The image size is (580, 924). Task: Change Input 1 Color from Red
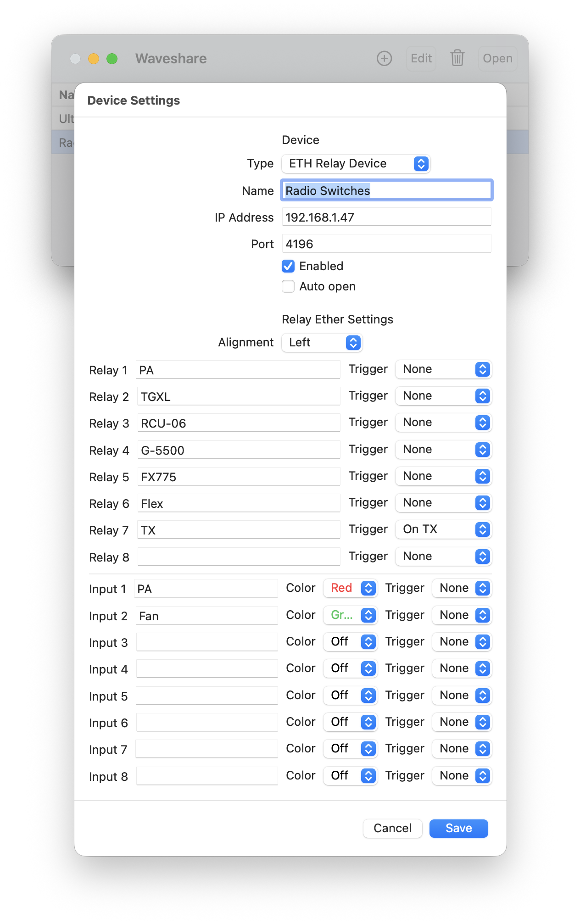pos(350,588)
